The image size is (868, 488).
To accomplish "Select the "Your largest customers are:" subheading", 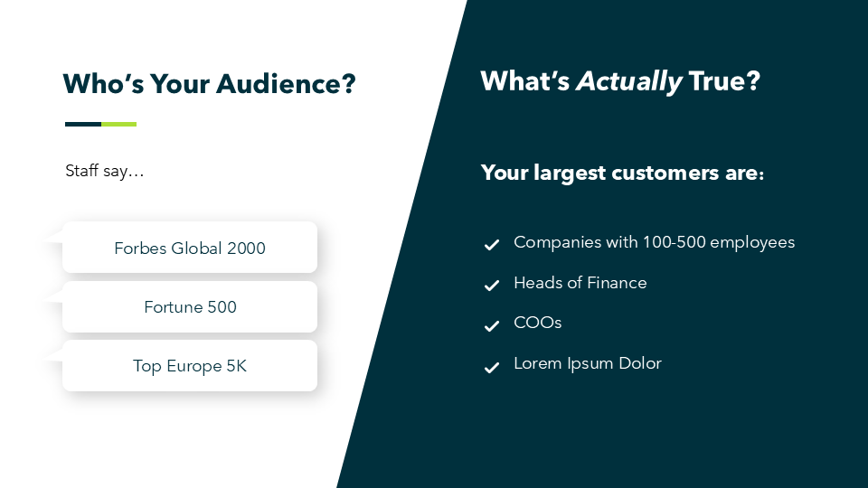I will (622, 173).
